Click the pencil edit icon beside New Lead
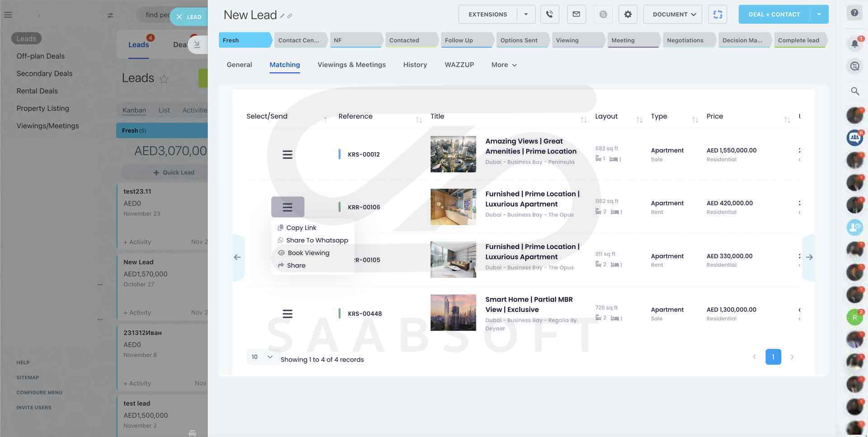Viewport: 868px width, 437px height. click(282, 16)
